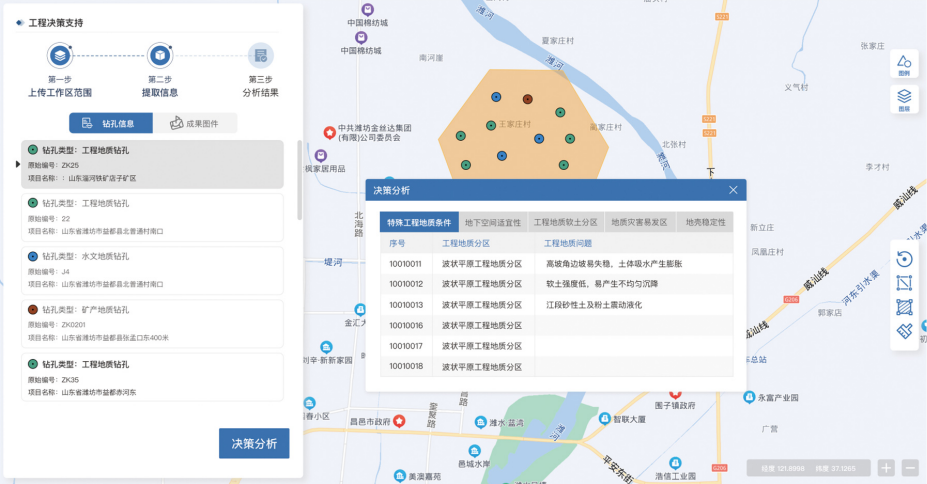Open the 图层 layers panel icon

point(904,99)
